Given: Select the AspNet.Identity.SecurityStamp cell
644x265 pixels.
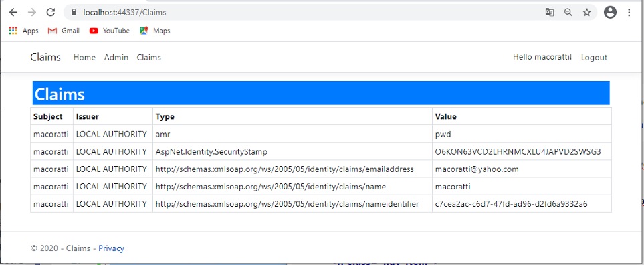Looking at the screenshot, I should [292, 152].
